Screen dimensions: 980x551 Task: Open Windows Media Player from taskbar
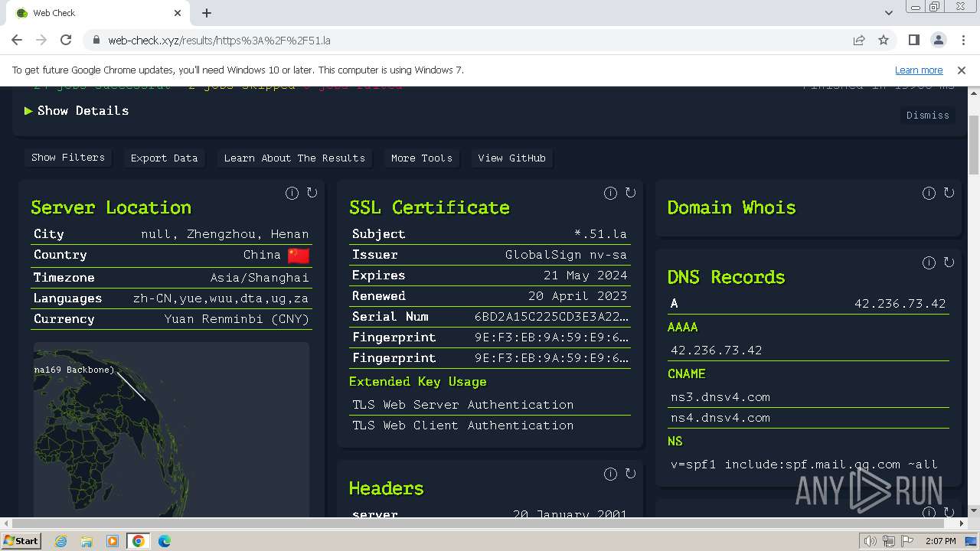tap(113, 541)
